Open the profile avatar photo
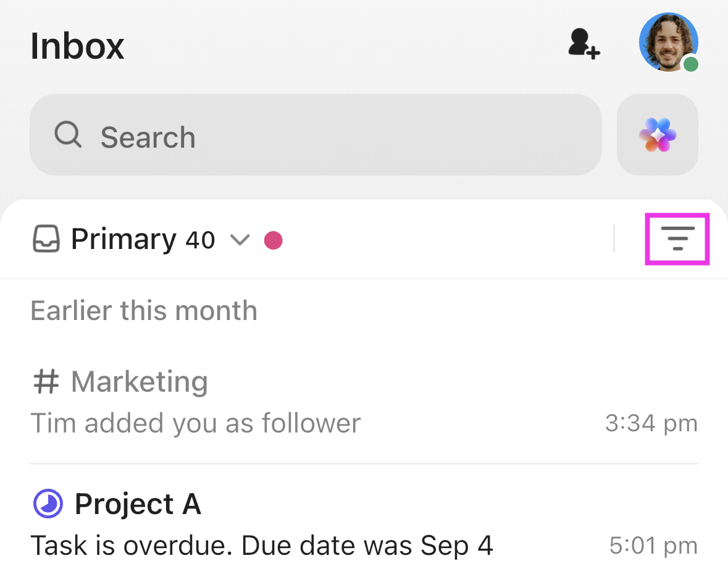The image size is (728, 574). [667, 42]
